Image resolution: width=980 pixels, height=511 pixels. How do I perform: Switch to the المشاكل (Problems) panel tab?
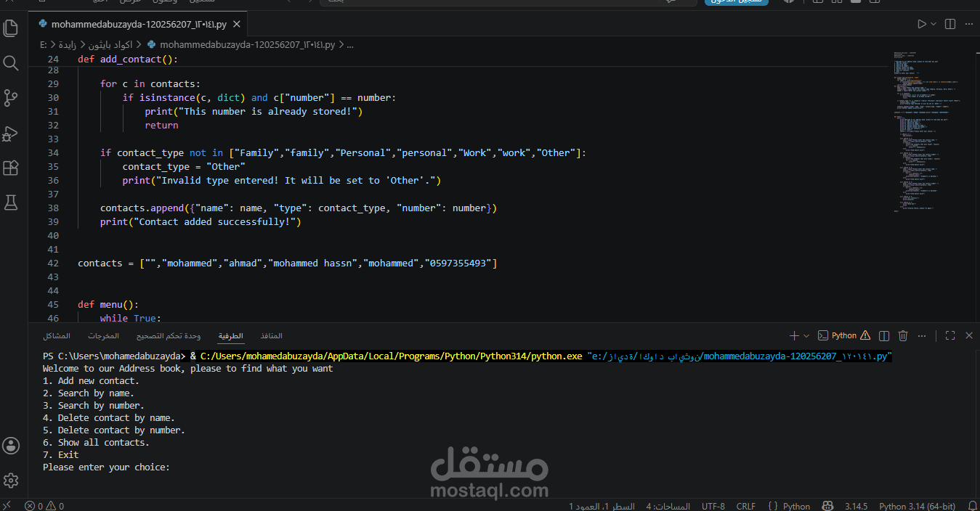57,336
